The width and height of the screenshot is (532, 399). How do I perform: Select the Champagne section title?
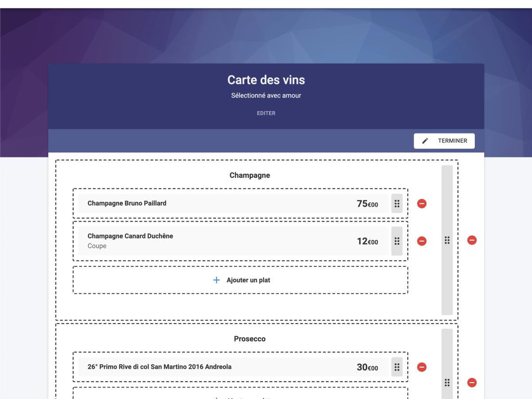[250, 176]
